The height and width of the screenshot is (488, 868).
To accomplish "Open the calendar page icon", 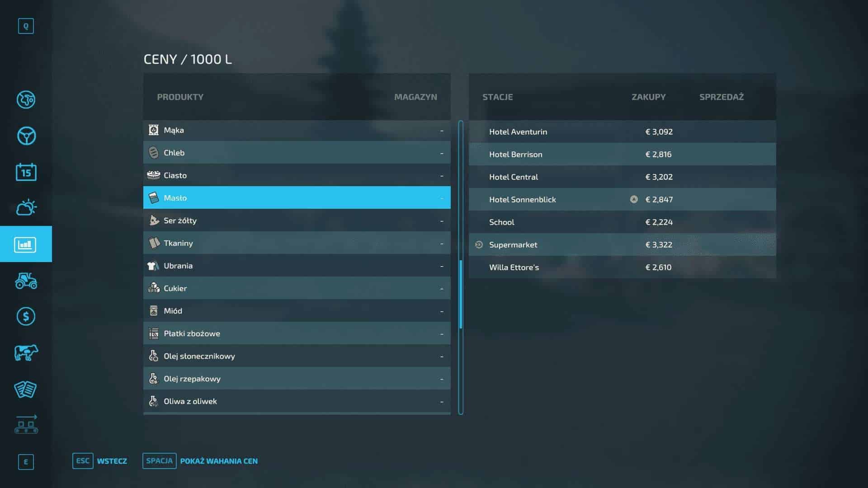I will tap(26, 172).
